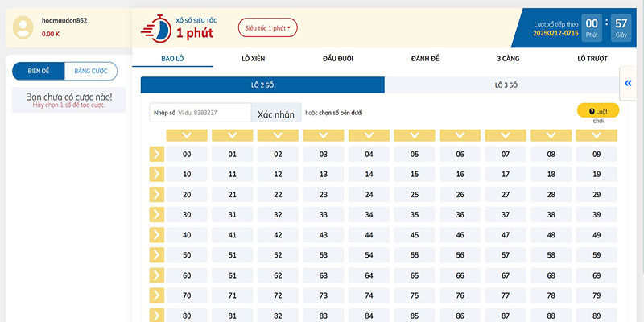Select the number 55 cell
Screen dimensions: 644x322
[415, 254]
